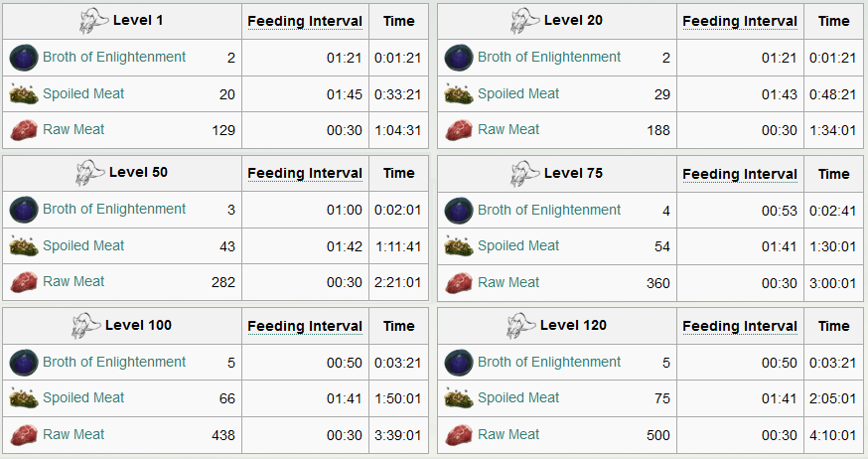Click the Spoiled Meat icon in Level 20 table

click(459, 94)
